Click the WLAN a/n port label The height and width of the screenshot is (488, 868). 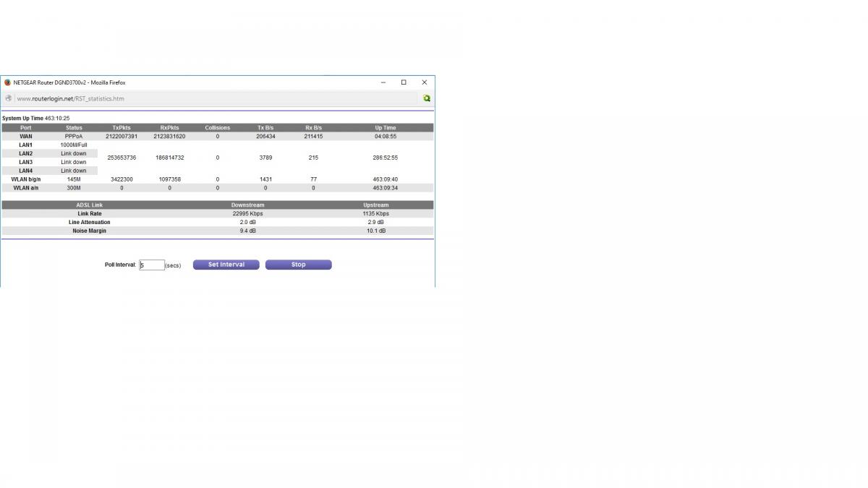click(26, 188)
